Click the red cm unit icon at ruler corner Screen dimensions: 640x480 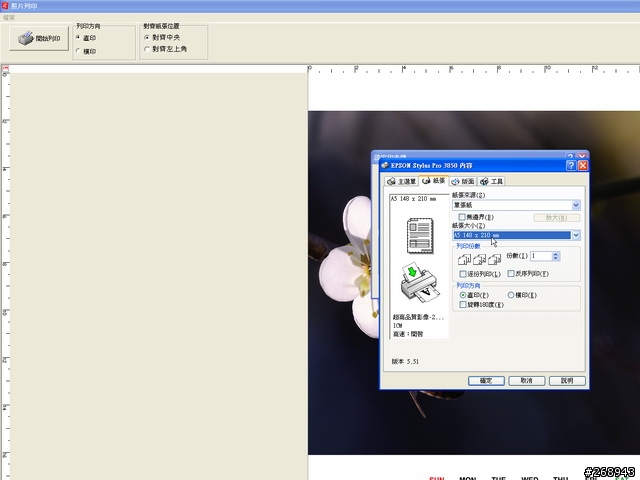[5, 68]
